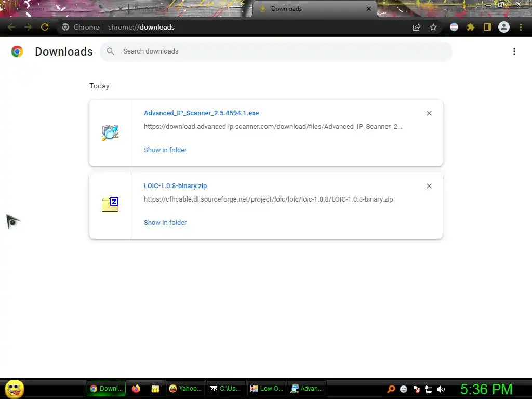Click the magnifier icon in Search downloads
Viewport: 532px width, 399px height.
110,51
